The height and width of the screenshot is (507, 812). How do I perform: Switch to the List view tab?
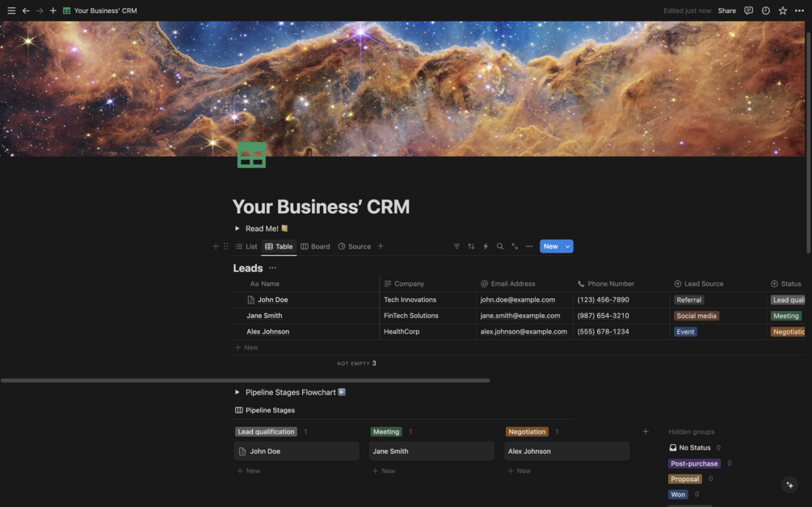tap(246, 246)
